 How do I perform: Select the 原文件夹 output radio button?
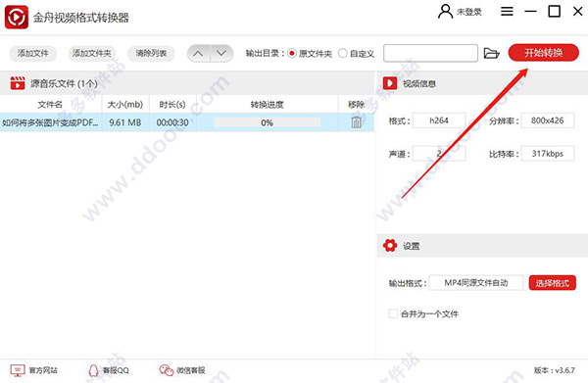292,53
